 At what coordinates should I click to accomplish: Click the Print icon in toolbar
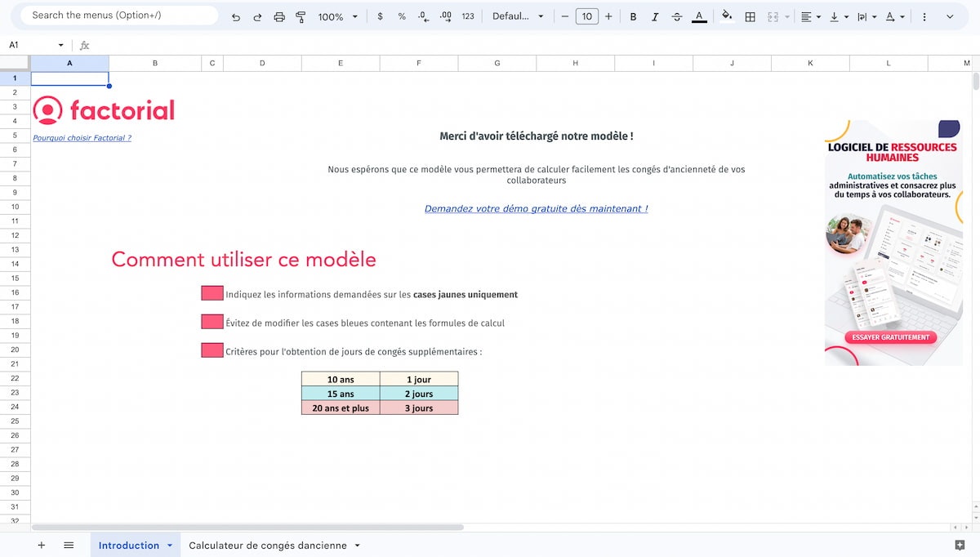coord(279,16)
